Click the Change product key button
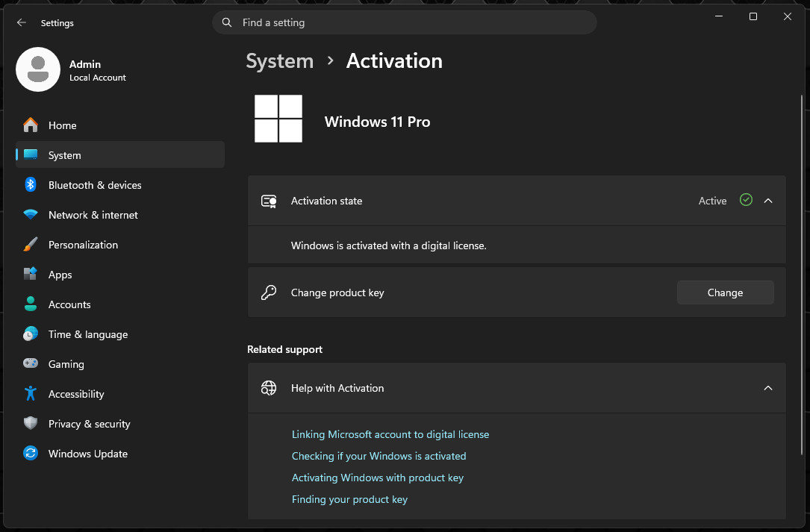 click(725, 292)
